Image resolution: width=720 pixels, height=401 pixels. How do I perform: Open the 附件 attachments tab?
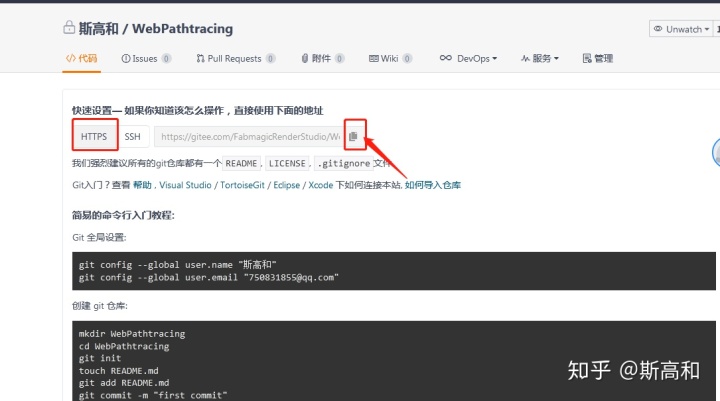(322, 58)
